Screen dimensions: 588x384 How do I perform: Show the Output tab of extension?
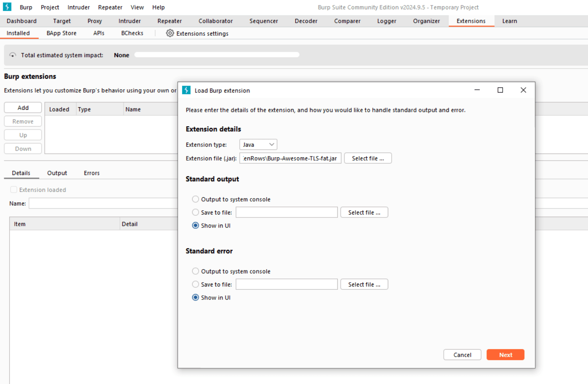(x=57, y=173)
